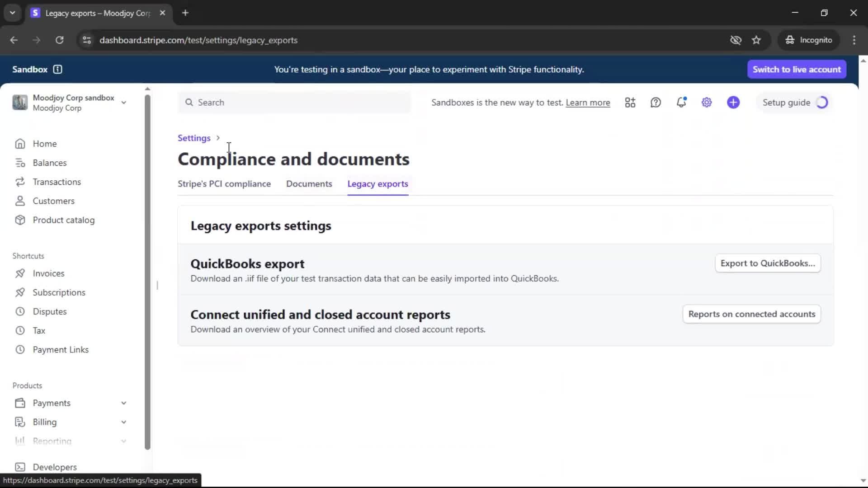Switch to the Documents tab
The image size is (868, 488).
pyautogui.click(x=309, y=184)
